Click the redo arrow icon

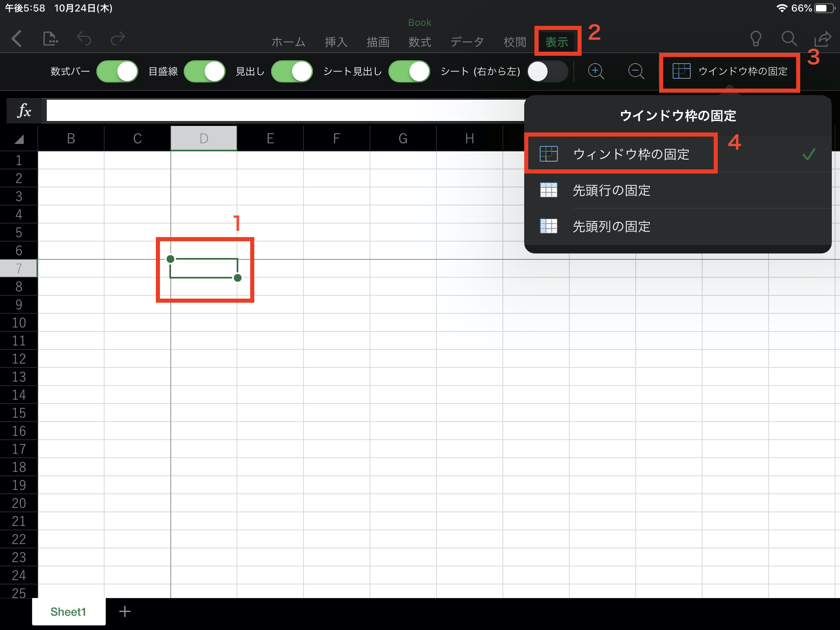coord(118,39)
